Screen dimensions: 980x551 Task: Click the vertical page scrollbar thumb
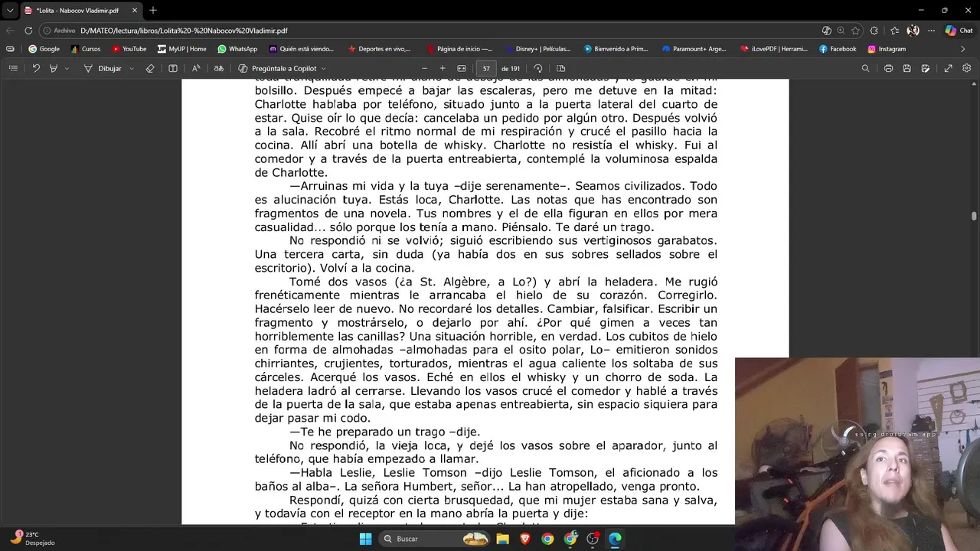coord(975,216)
